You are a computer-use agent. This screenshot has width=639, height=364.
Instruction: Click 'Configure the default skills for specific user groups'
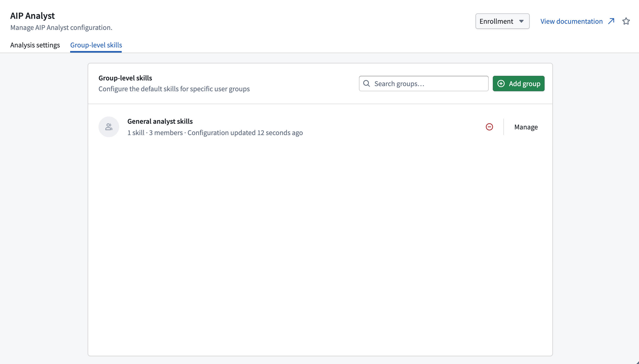[x=174, y=89]
